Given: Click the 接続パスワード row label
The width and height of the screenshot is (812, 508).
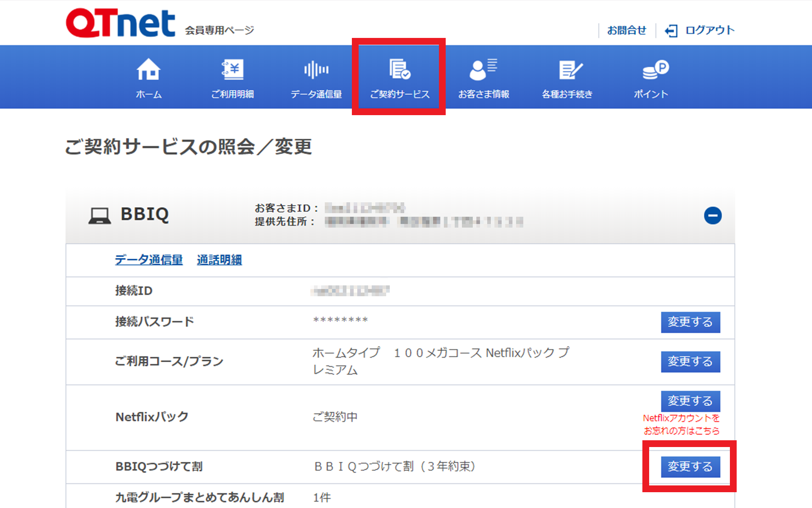Looking at the screenshot, I should click(154, 322).
